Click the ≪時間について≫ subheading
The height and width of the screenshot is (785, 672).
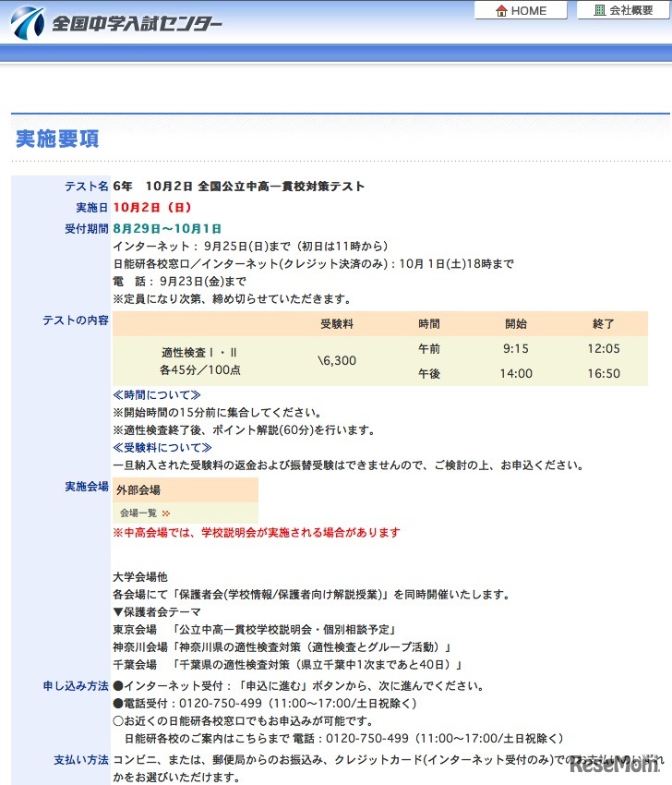157,395
